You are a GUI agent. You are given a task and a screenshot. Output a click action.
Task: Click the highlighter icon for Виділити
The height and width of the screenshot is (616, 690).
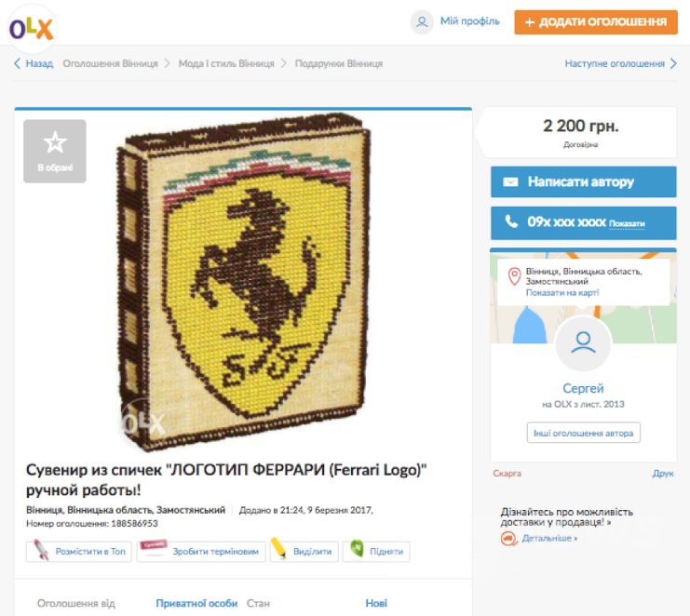click(x=278, y=548)
